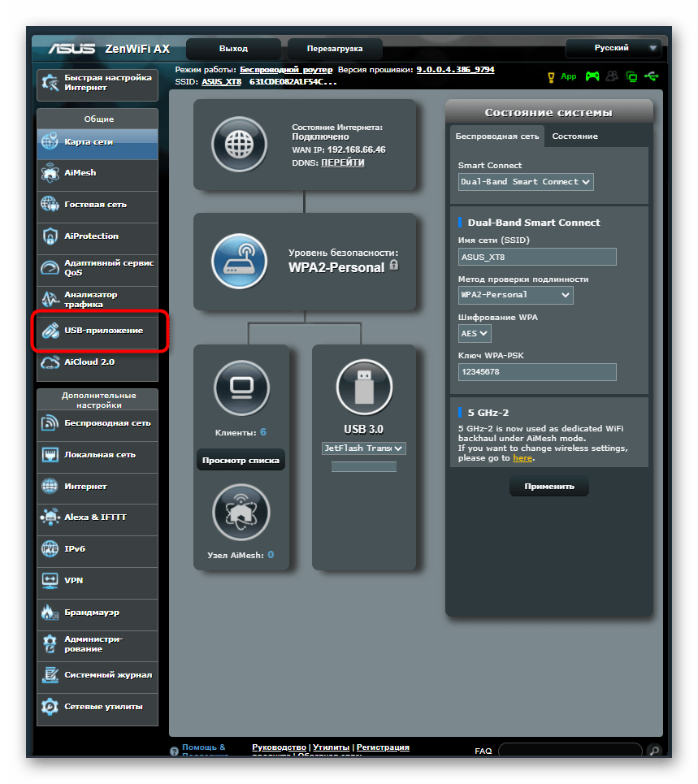This screenshot has height=784, width=698.
Task: Open the Русский language selector
Action: (x=614, y=49)
